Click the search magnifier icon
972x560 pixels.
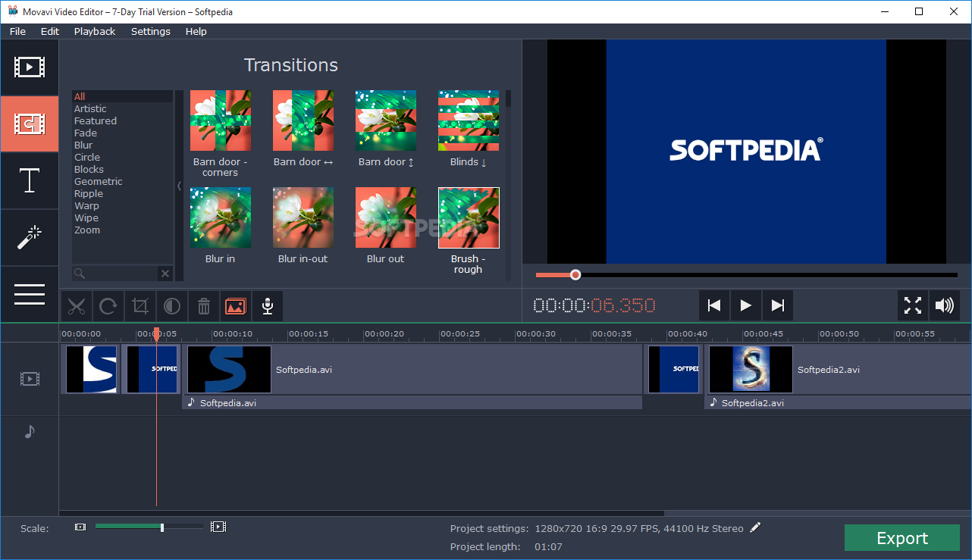tap(80, 274)
